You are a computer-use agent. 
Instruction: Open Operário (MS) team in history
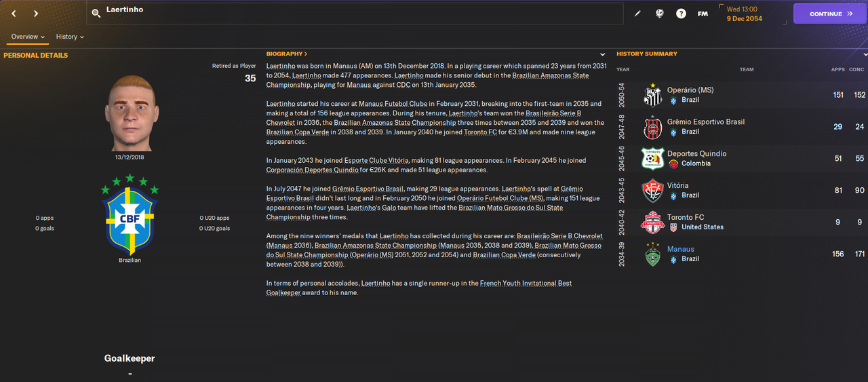pyautogui.click(x=690, y=90)
